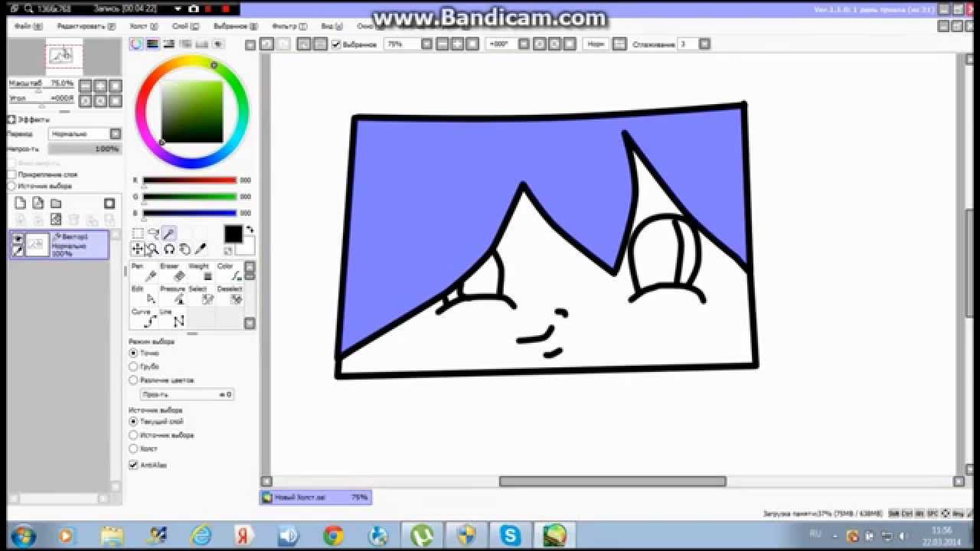
Task: Show the RGB slider panel
Action: (x=152, y=44)
